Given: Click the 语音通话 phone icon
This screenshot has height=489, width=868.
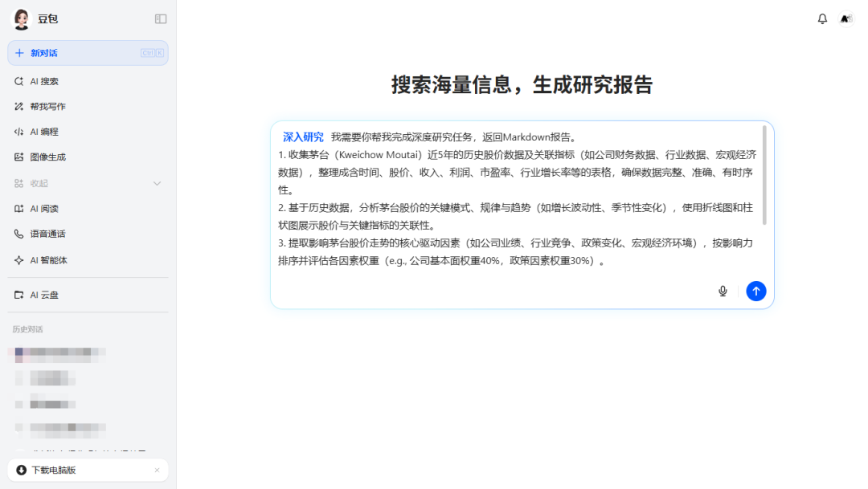Looking at the screenshot, I should (18, 234).
